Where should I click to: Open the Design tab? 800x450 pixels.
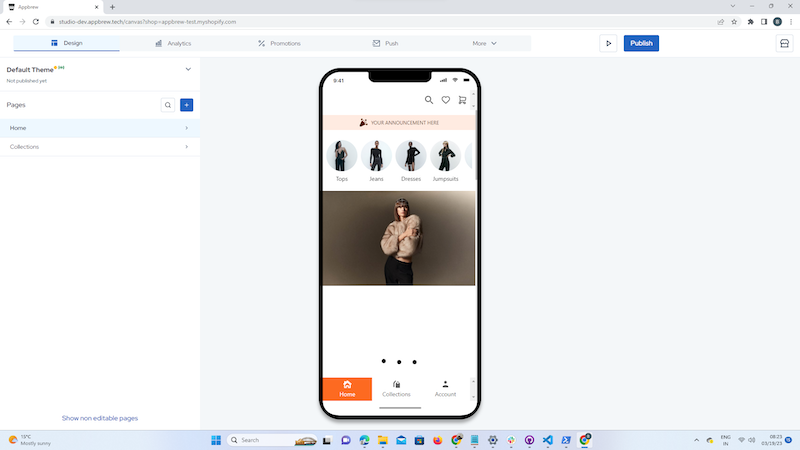pos(67,43)
